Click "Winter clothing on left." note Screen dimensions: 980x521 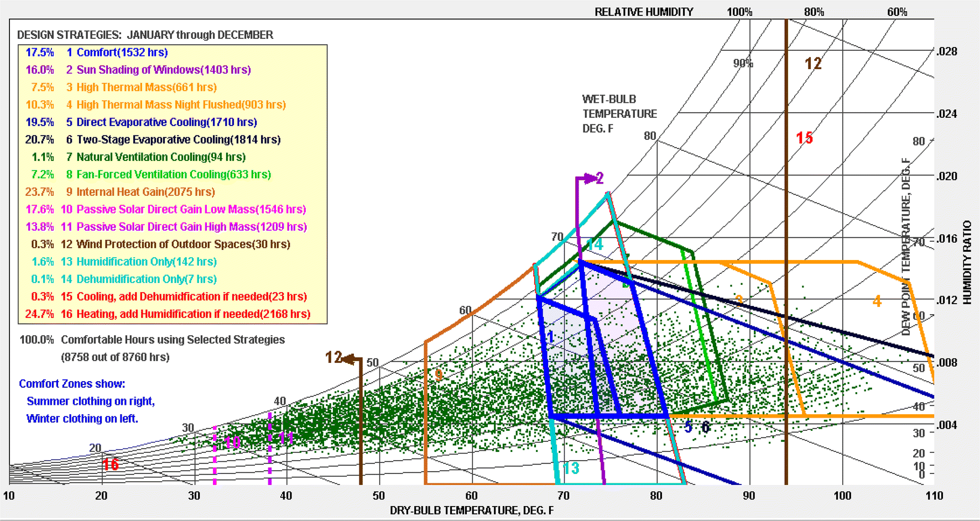pyautogui.click(x=82, y=419)
